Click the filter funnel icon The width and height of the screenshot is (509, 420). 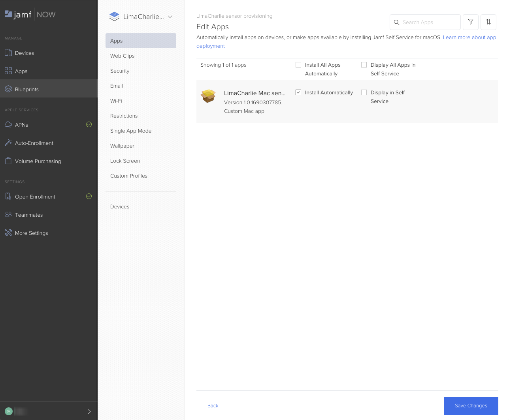click(471, 22)
